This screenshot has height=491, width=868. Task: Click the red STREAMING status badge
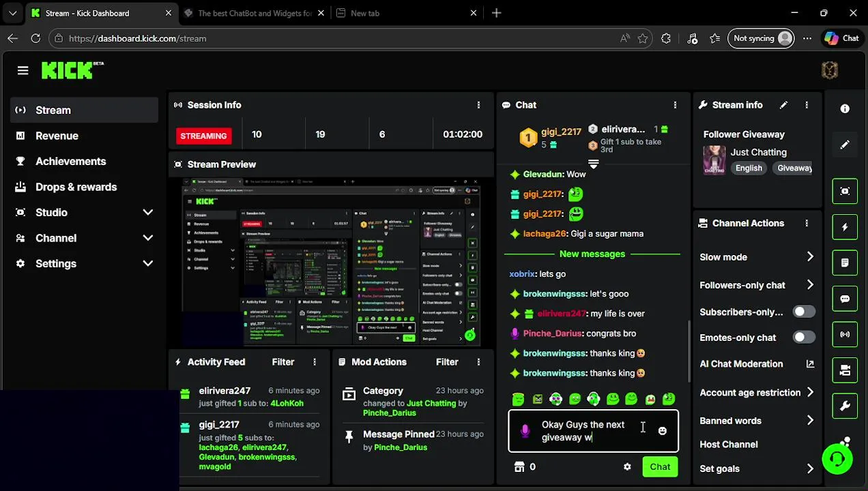(203, 136)
